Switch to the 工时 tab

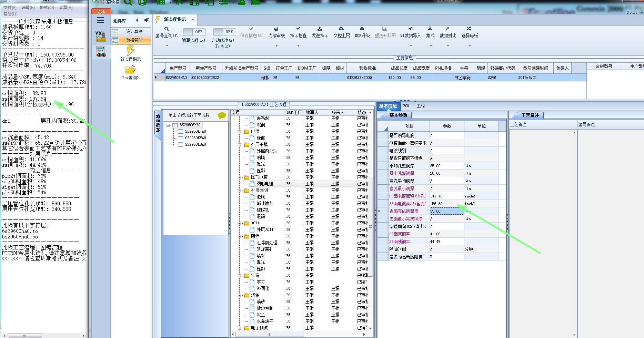coord(421,106)
